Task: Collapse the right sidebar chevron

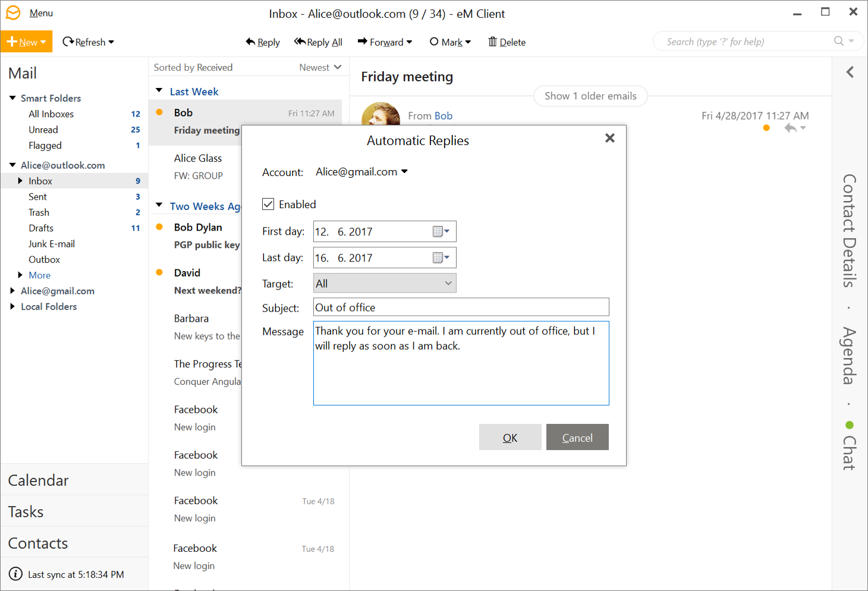Action: [x=850, y=72]
